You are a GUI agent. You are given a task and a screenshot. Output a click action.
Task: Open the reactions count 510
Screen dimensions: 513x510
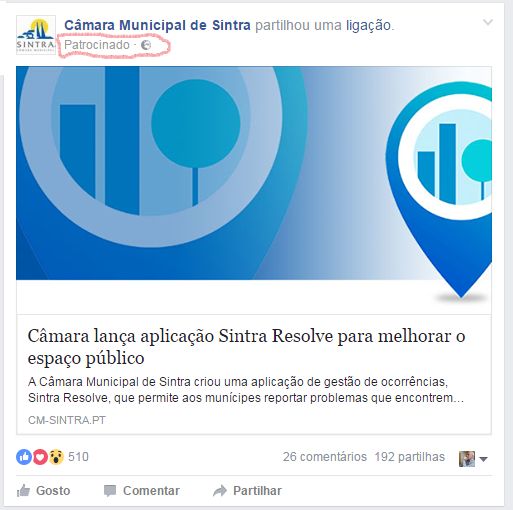78,457
